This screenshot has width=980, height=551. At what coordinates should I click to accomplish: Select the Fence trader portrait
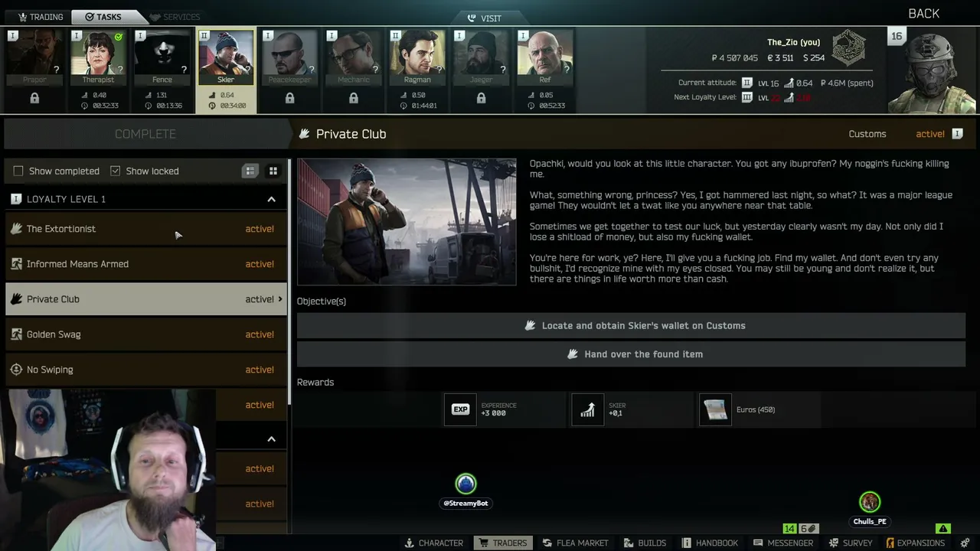(162, 57)
